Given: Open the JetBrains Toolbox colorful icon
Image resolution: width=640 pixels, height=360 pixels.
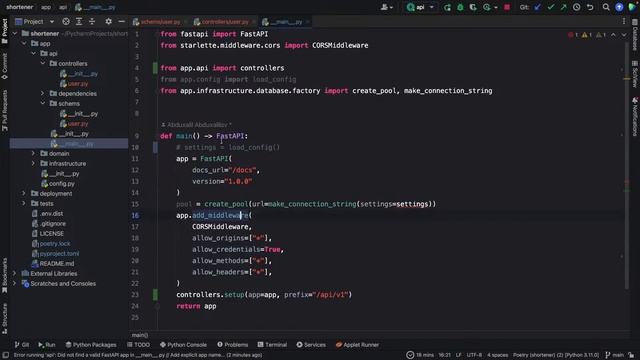Looking at the screenshot, I should pos(632,7).
